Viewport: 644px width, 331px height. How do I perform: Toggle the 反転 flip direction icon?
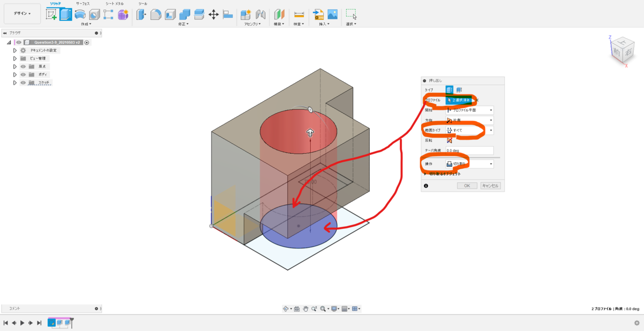tap(450, 140)
